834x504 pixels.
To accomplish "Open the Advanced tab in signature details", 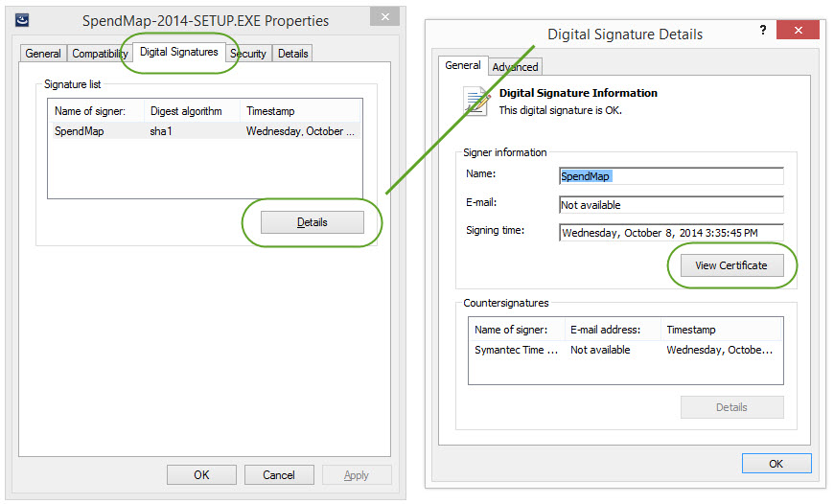I will click(516, 67).
